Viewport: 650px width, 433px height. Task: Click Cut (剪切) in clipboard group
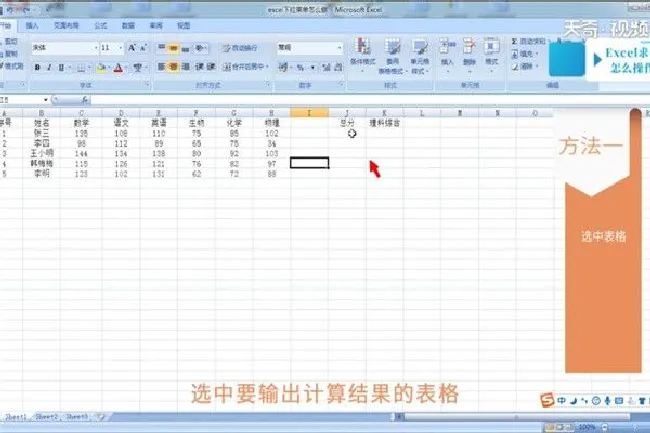tap(10, 41)
